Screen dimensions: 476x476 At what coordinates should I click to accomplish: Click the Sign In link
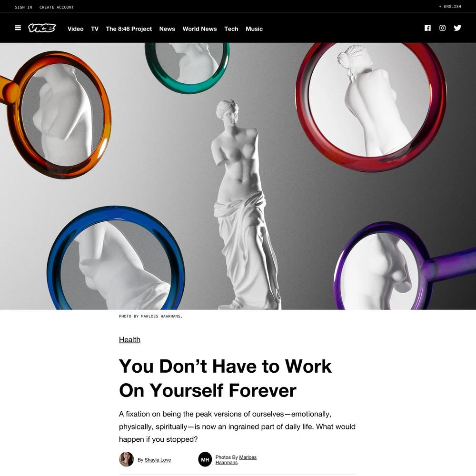click(x=23, y=7)
